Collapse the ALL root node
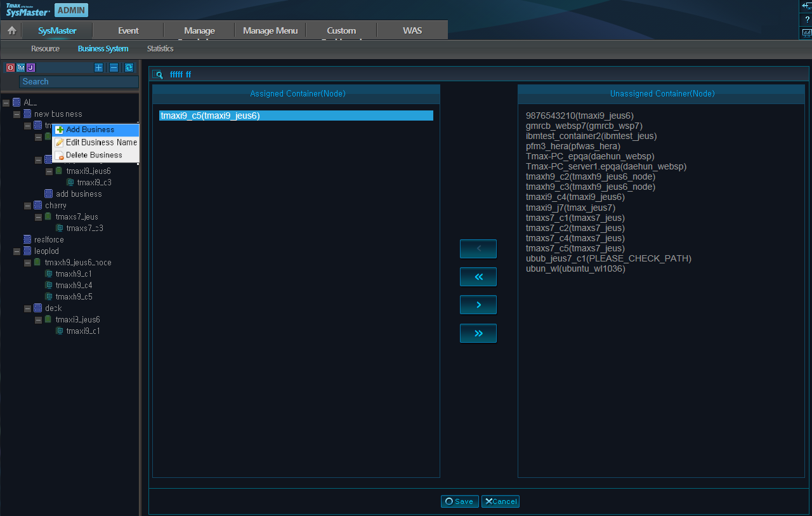 (6, 103)
